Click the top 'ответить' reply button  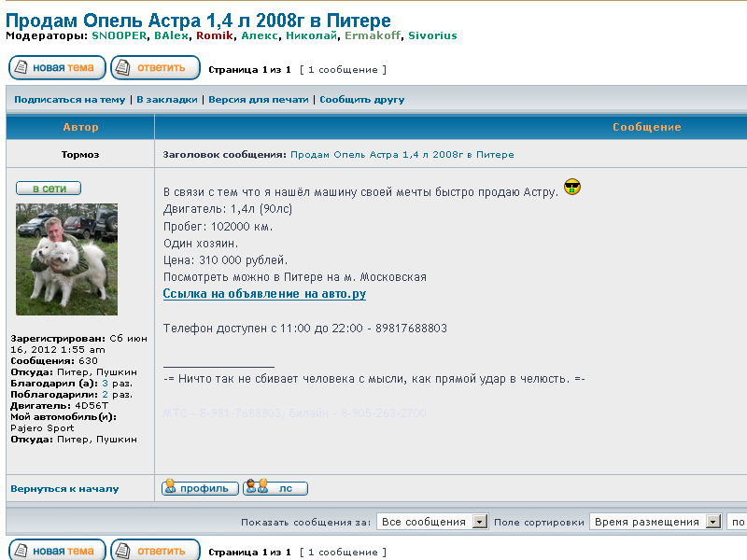tap(155, 68)
